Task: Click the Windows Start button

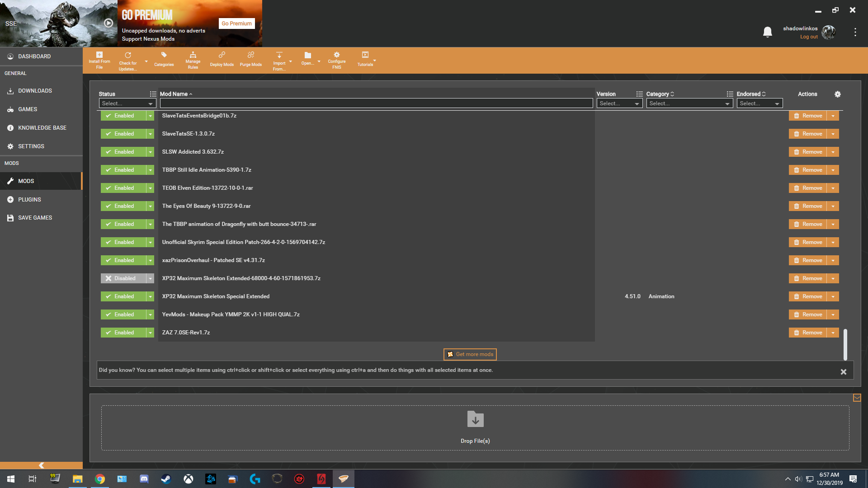Action: coord(11,479)
